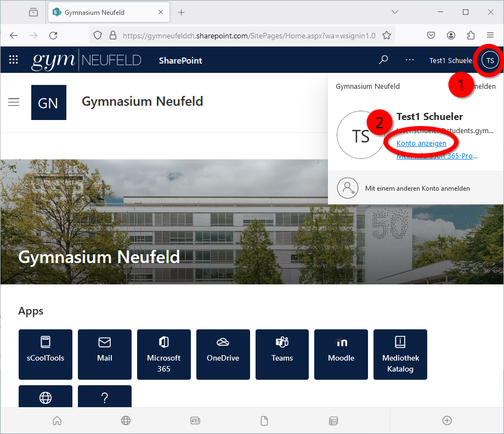Open Moodle from the Apps grid
Viewport: 504px width, 434px height.
(341, 354)
